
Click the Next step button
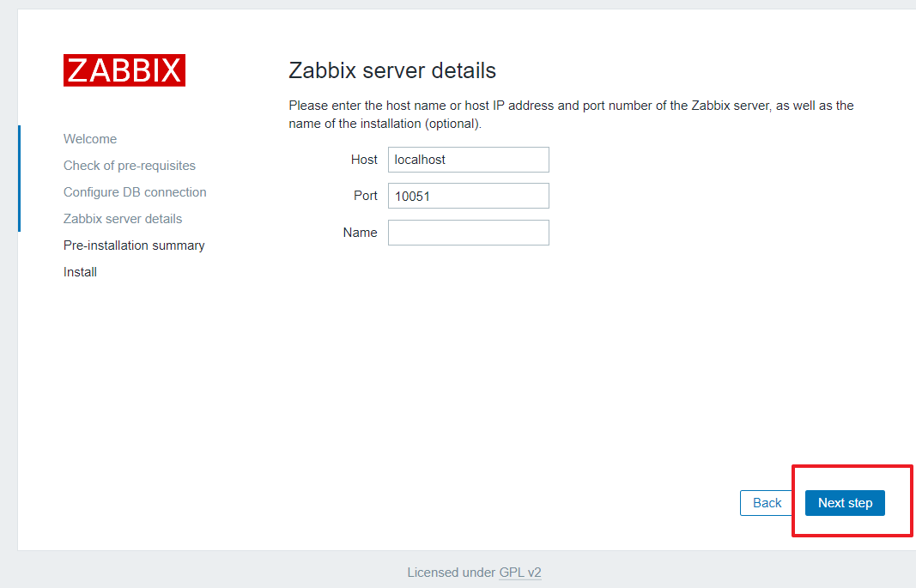[x=845, y=503]
